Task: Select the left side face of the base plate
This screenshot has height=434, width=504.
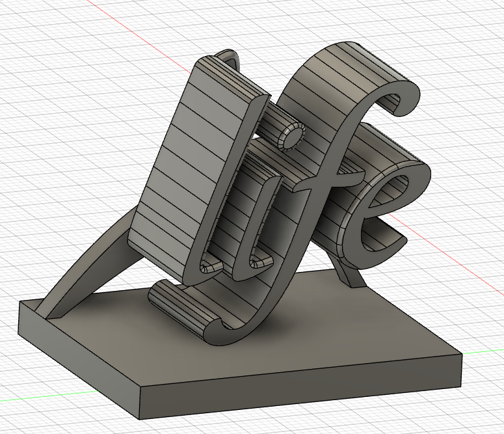Action: tap(79, 360)
